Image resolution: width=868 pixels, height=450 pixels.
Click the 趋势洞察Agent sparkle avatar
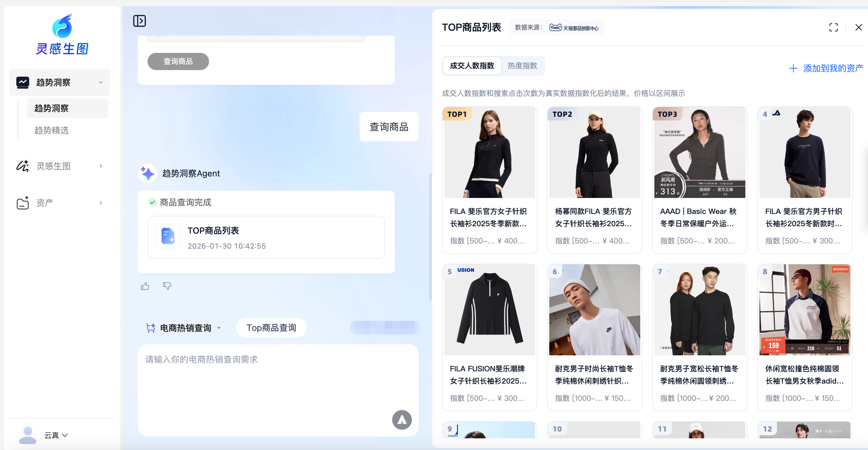(x=148, y=174)
